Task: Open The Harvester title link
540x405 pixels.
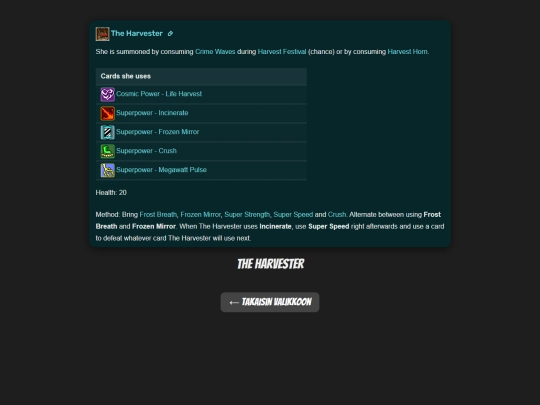Action: (x=137, y=33)
